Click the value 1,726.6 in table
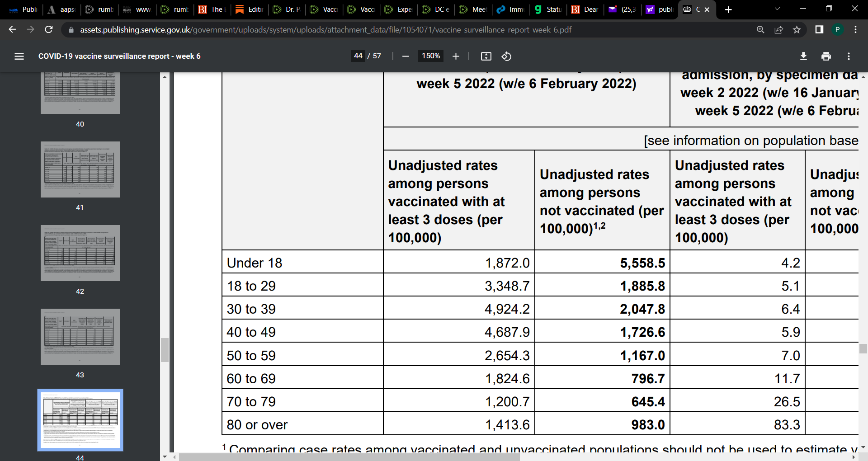 [642, 332]
